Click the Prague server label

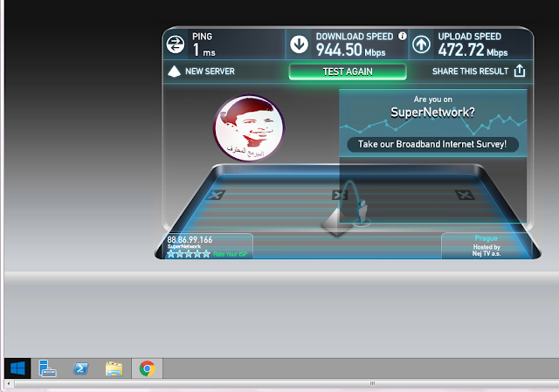(x=486, y=238)
